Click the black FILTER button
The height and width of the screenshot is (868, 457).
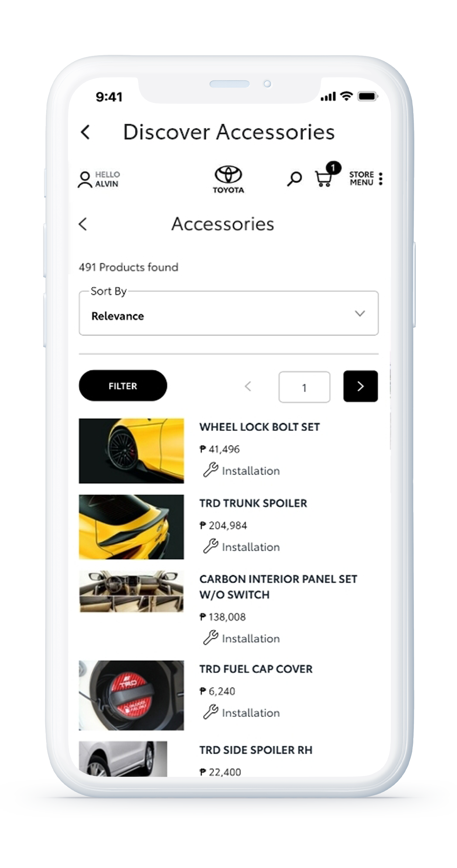tap(123, 386)
